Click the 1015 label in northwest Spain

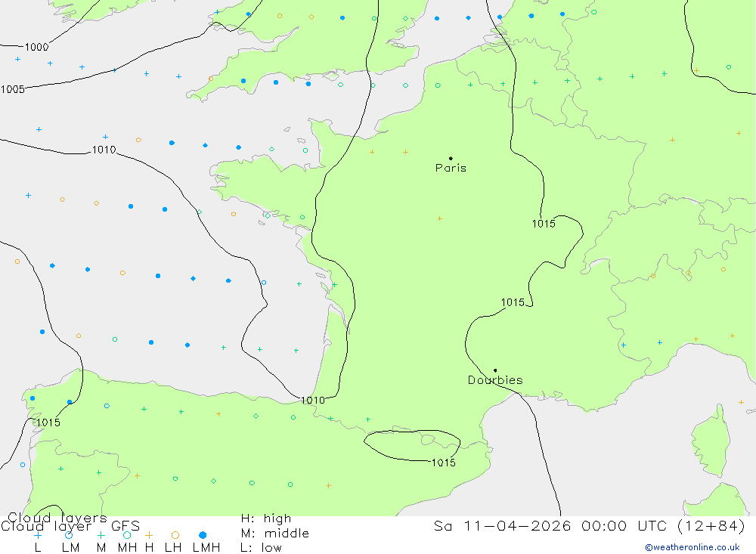coord(48,422)
